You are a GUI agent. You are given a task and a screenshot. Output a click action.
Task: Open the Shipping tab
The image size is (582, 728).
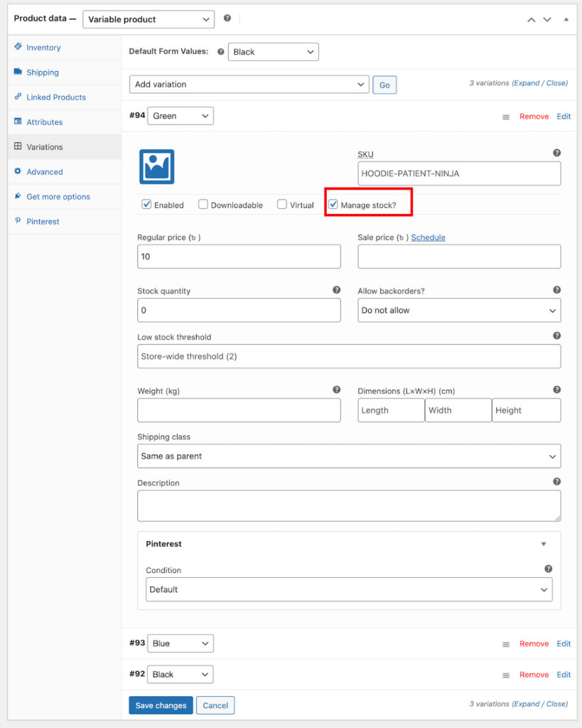click(x=65, y=73)
